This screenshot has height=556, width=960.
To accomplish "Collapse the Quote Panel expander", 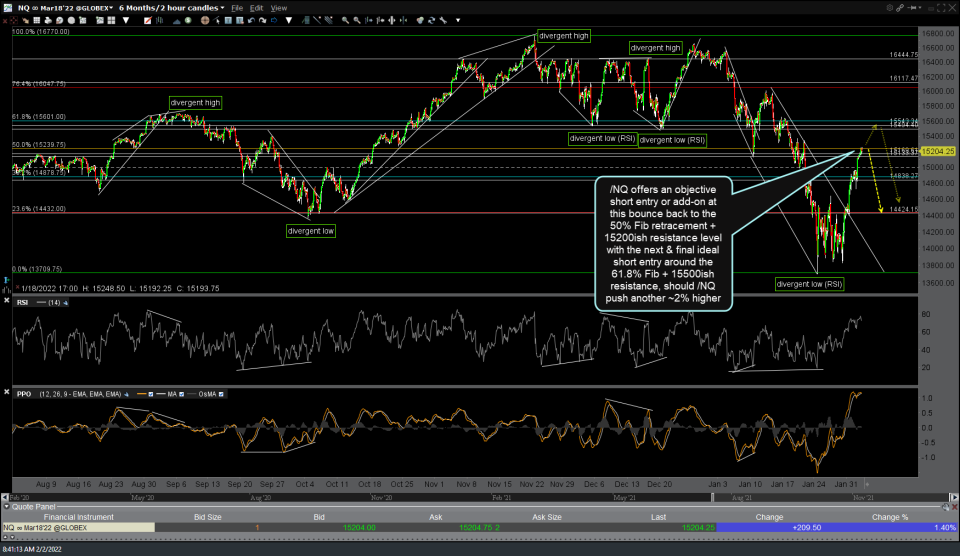I will (x=7, y=506).
